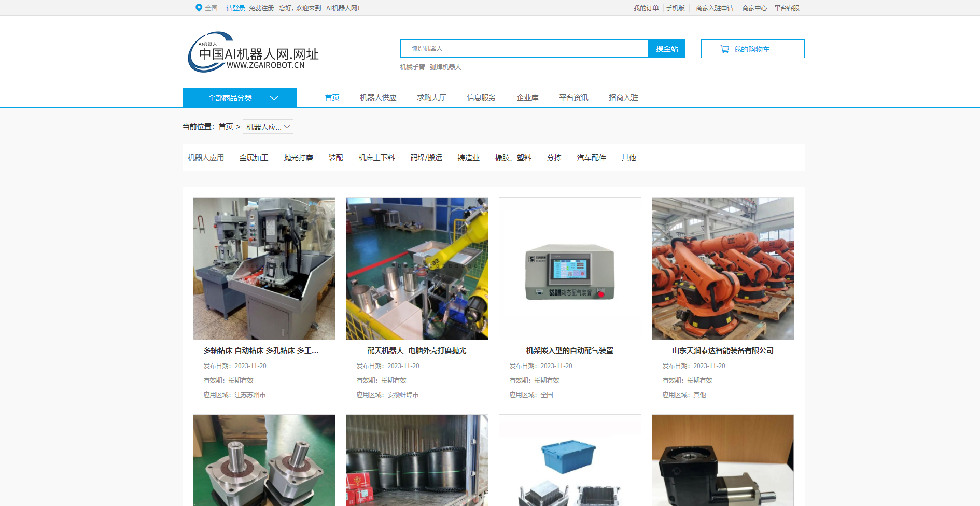
Task: Open the 平台资讯 navigation tab
Action: 574,97
